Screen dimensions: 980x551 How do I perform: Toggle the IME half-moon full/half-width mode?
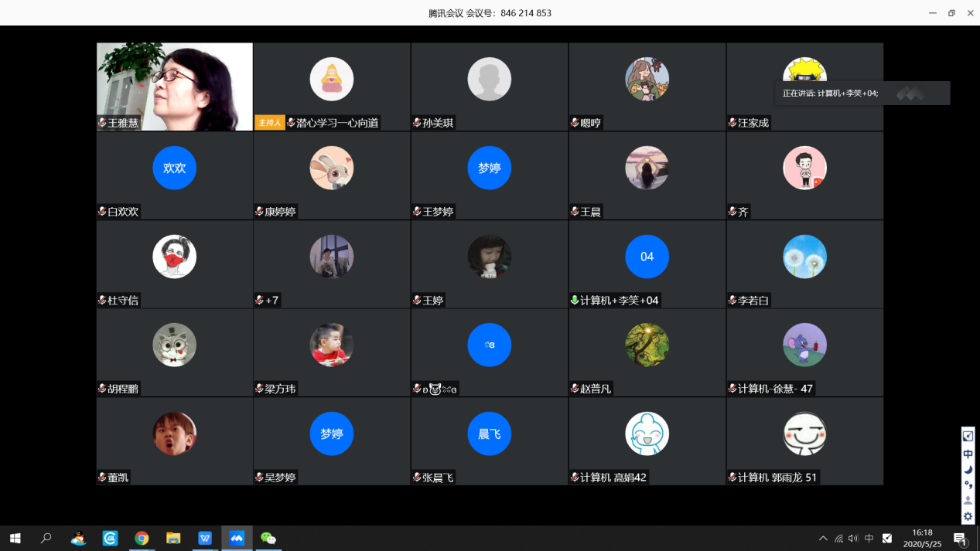coord(968,469)
